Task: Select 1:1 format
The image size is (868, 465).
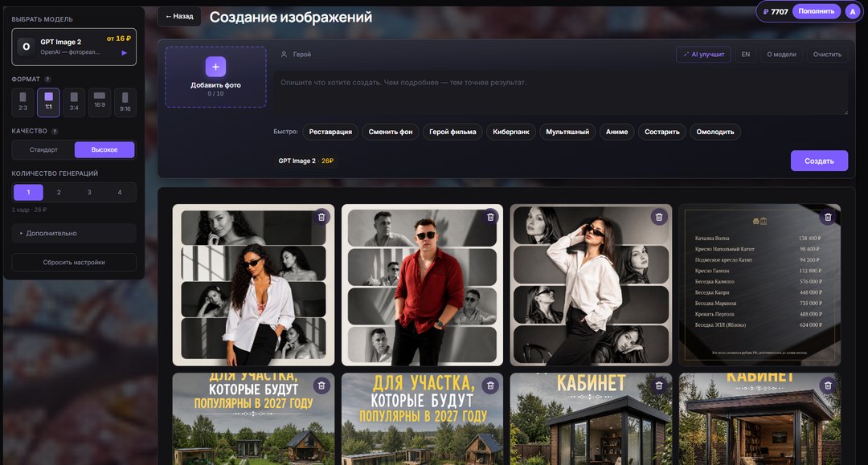Action: tap(49, 102)
